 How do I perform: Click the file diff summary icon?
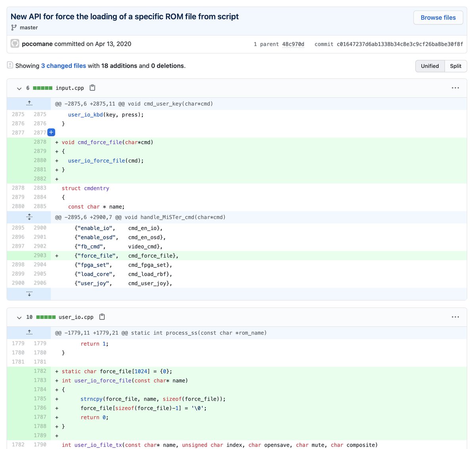point(10,65)
